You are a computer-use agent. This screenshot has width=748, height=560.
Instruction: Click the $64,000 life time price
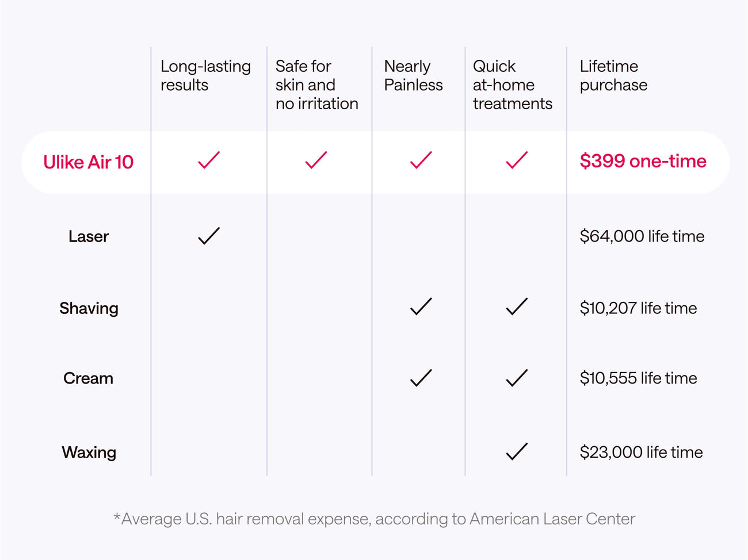click(x=642, y=236)
